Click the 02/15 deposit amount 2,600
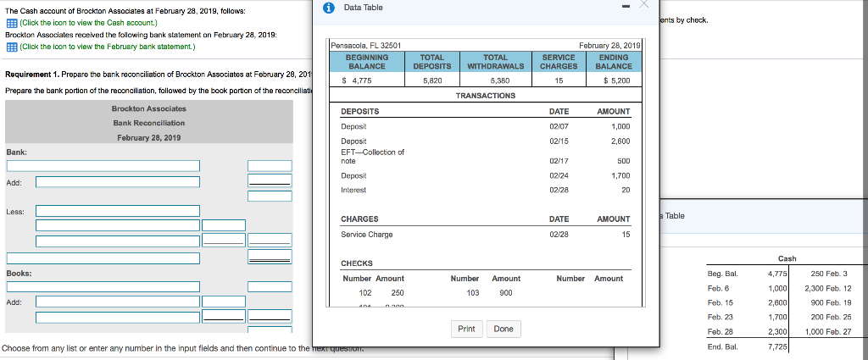868x360 pixels. [x=620, y=141]
